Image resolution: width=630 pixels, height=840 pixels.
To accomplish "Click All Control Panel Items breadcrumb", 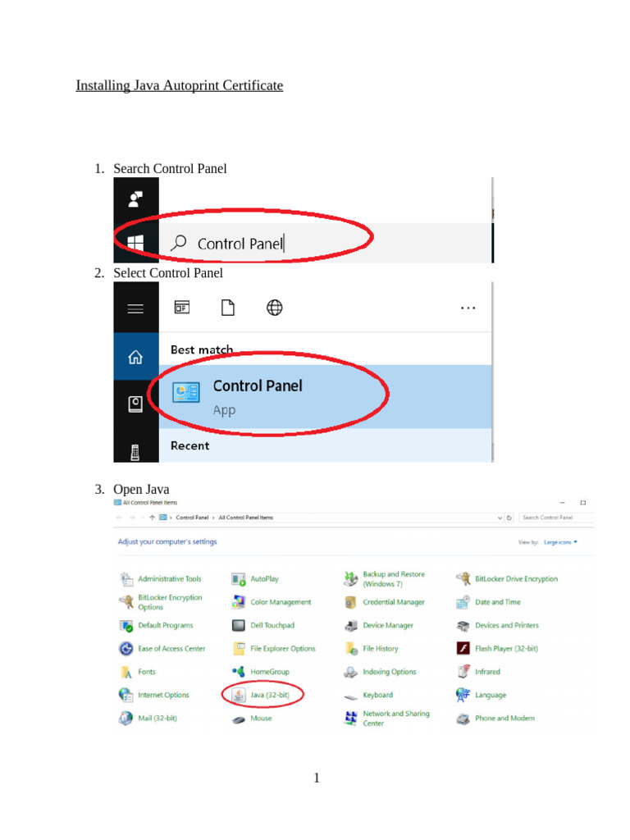I will 246,518.
